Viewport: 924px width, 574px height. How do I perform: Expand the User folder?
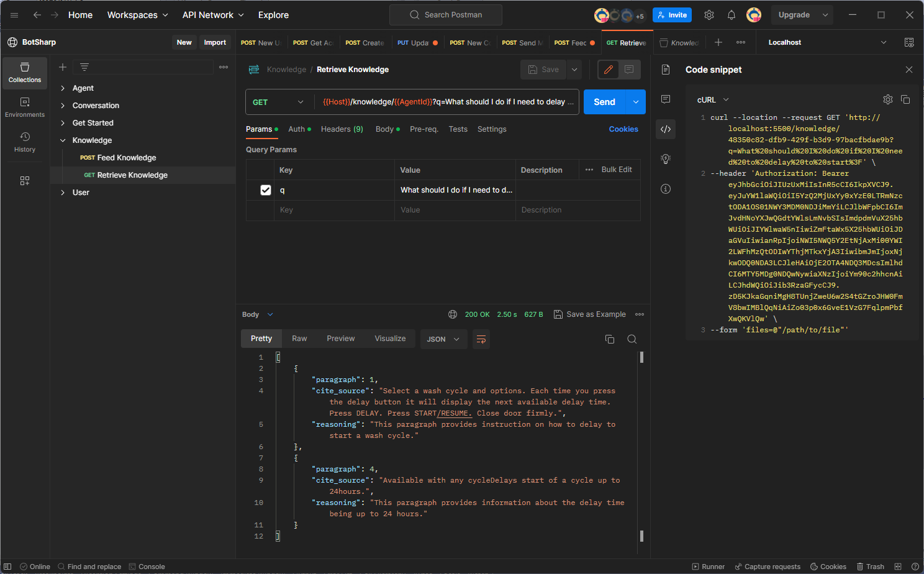pyautogui.click(x=63, y=193)
